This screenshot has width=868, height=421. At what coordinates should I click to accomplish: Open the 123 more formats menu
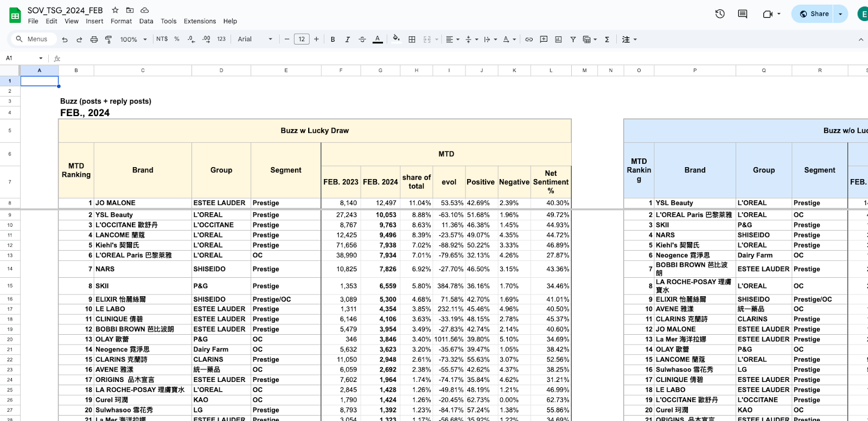pyautogui.click(x=221, y=39)
